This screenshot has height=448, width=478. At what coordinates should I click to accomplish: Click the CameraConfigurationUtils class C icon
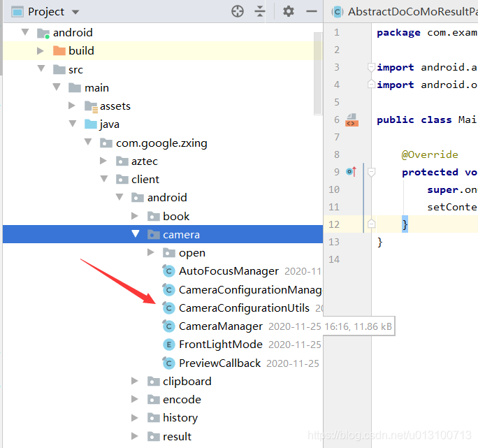click(168, 308)
